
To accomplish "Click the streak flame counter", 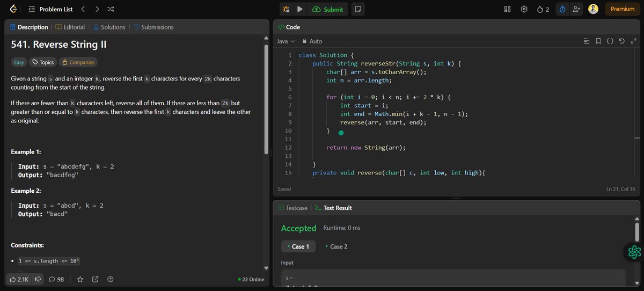I will point(543,9).
